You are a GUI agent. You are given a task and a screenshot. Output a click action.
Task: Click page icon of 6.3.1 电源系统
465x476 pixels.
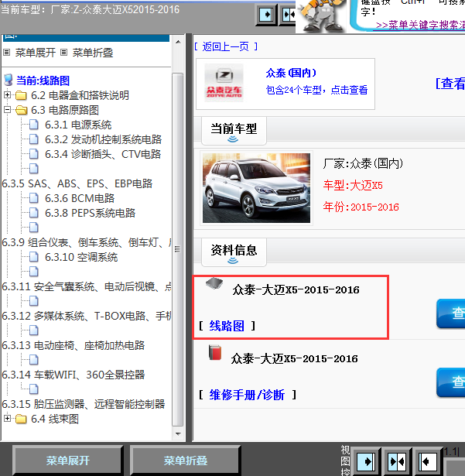(34, 125)
